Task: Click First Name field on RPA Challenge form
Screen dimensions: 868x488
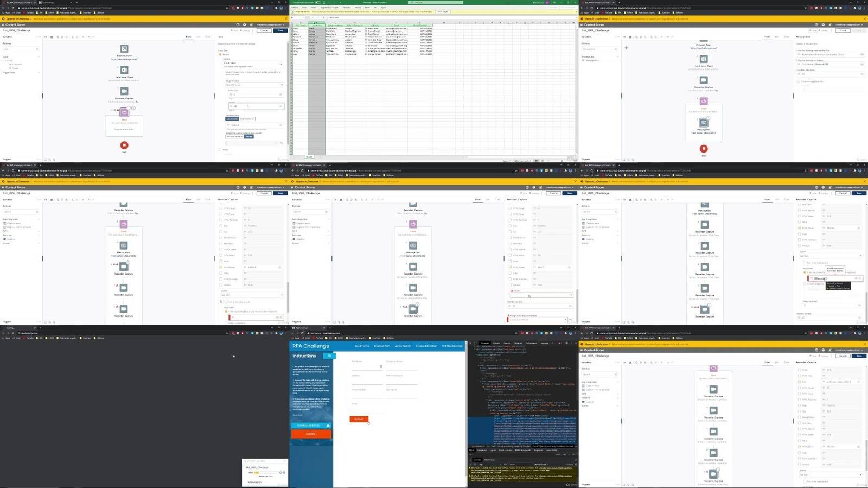Action: 367,366
